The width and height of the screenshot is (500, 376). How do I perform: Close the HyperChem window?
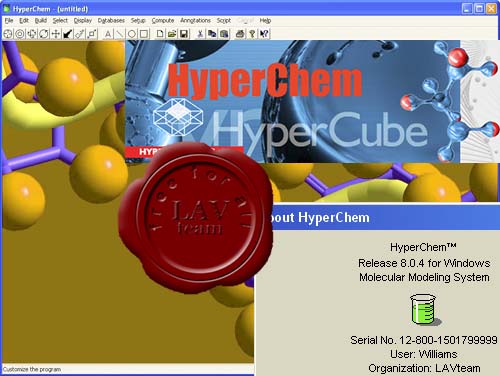tap(491, 9)
